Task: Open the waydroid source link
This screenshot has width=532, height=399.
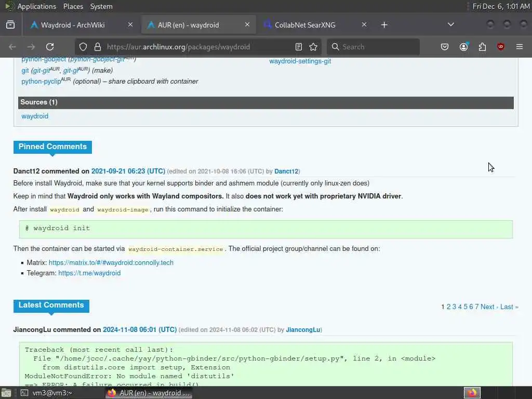Action: 35,116
